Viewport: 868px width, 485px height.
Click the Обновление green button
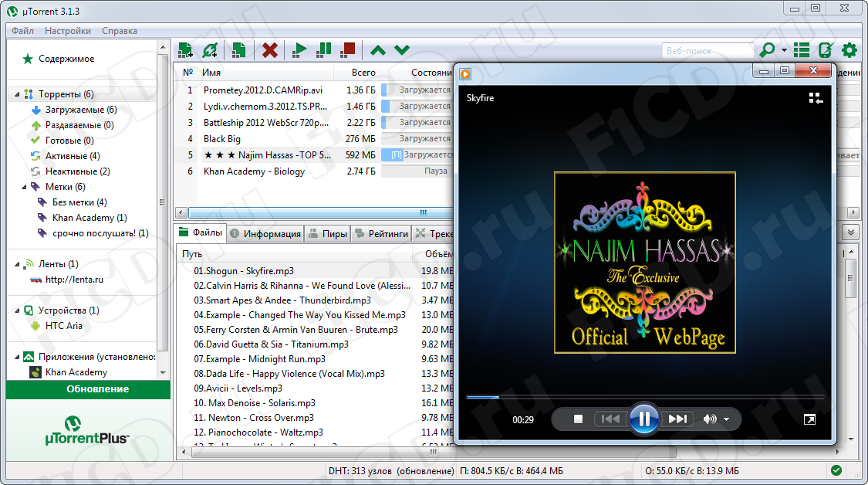pos(89,389)
